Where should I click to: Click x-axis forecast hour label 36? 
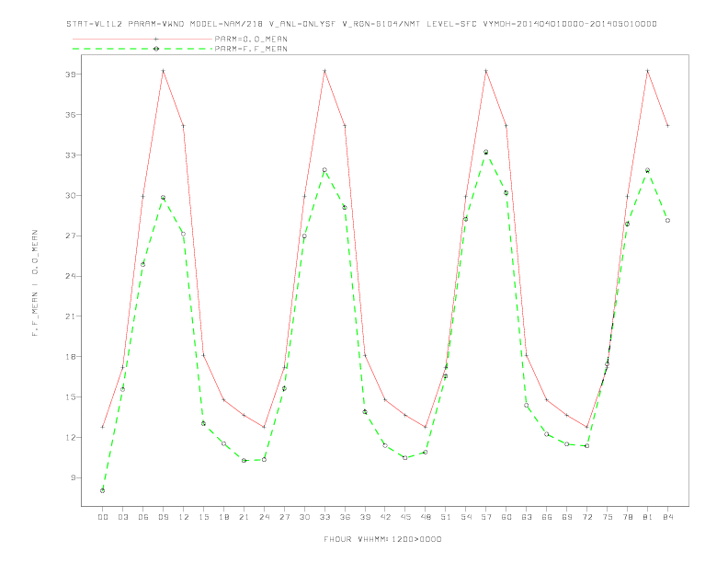click(345, 517)
